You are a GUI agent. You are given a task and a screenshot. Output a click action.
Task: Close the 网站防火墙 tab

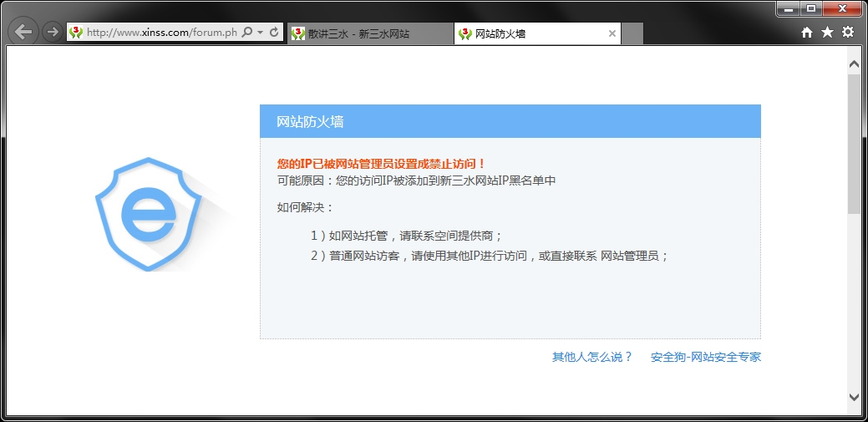point(612,33)
